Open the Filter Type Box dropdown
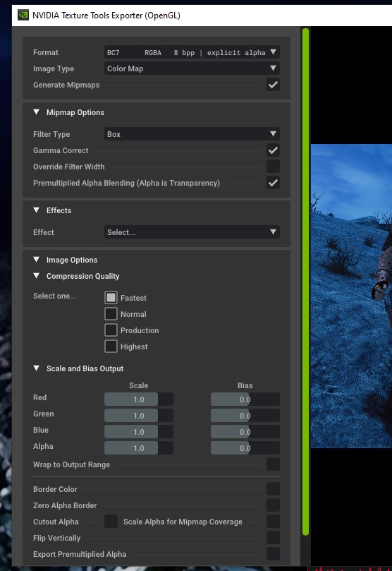Image resolution: width=392 pixels, height=571 pixels. (x=192, y=134)
